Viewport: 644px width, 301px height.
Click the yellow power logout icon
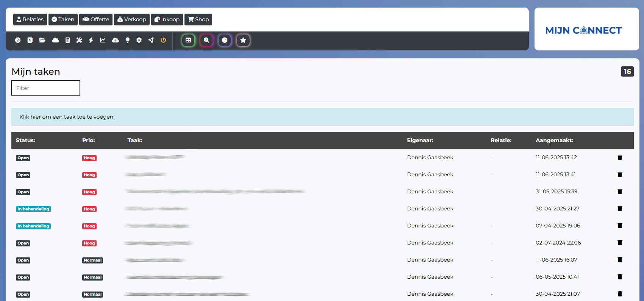[x=163, y=40]
